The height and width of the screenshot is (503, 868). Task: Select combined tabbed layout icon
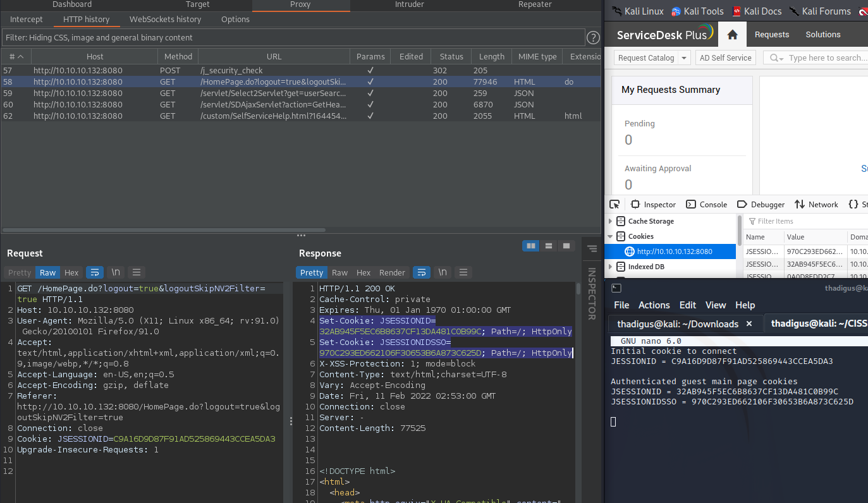[x=566, y=246]
